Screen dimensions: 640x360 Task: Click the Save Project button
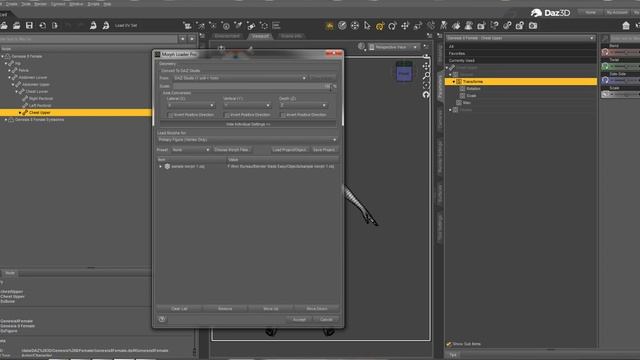324,150
